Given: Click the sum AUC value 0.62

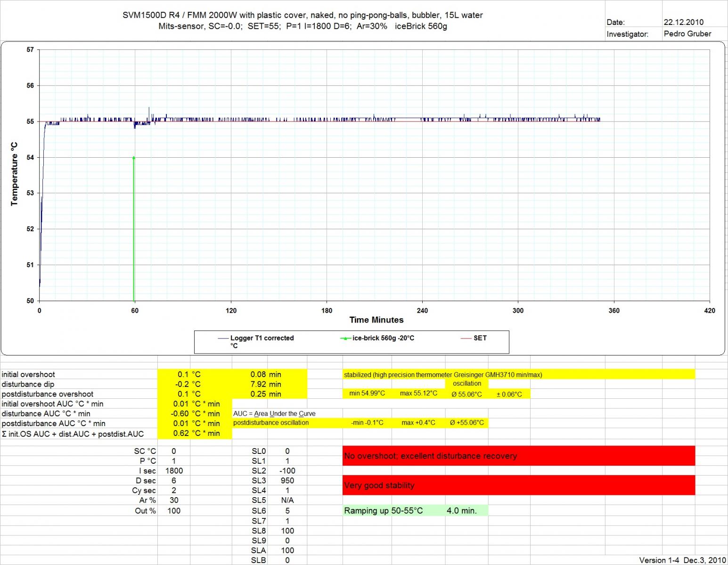Looking at the screenshot, I should tap(181, 433).
